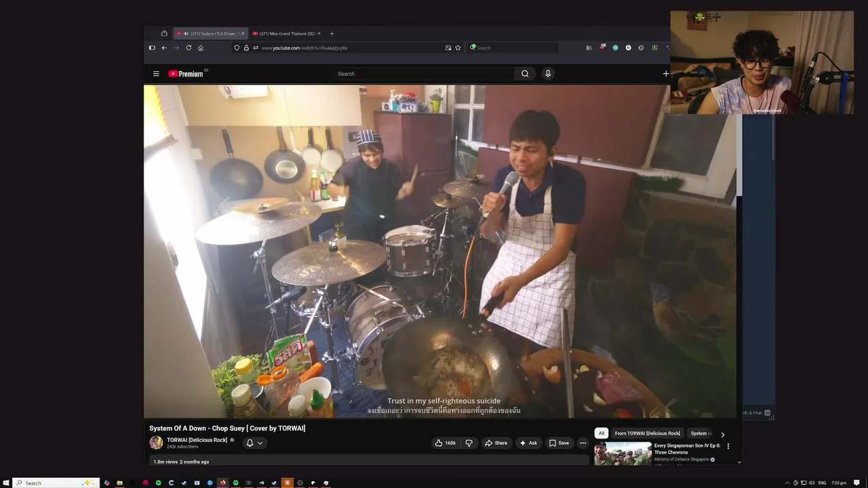Open options menu for Every Singaporean Son

(x=728, y=446)
